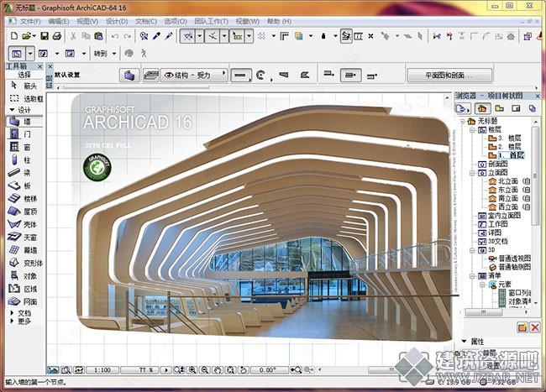Image resolution: width=546 pixels, height=392 pixels.
Task: Collapse the 属性 (Properties) panel section
Action: coord(465,342)
